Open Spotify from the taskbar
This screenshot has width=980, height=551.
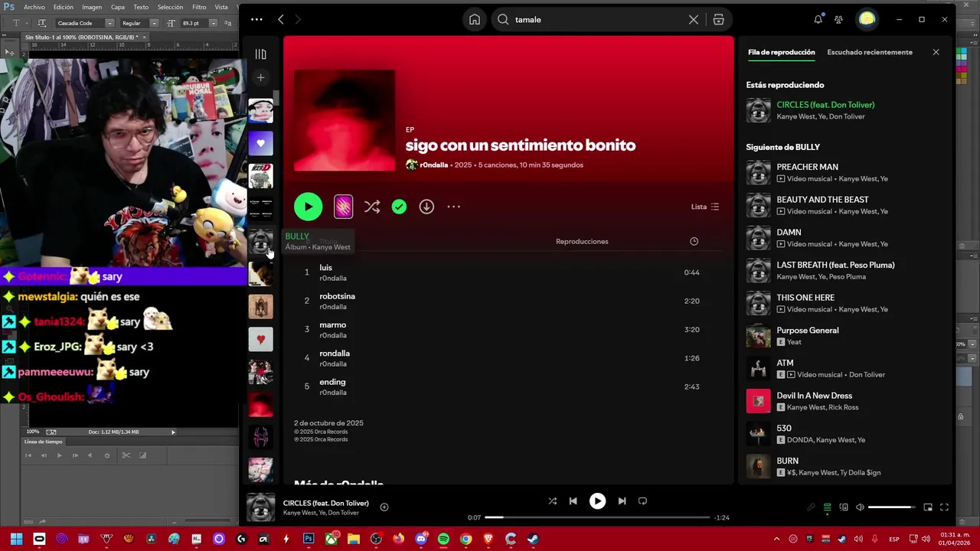point(443,539)
